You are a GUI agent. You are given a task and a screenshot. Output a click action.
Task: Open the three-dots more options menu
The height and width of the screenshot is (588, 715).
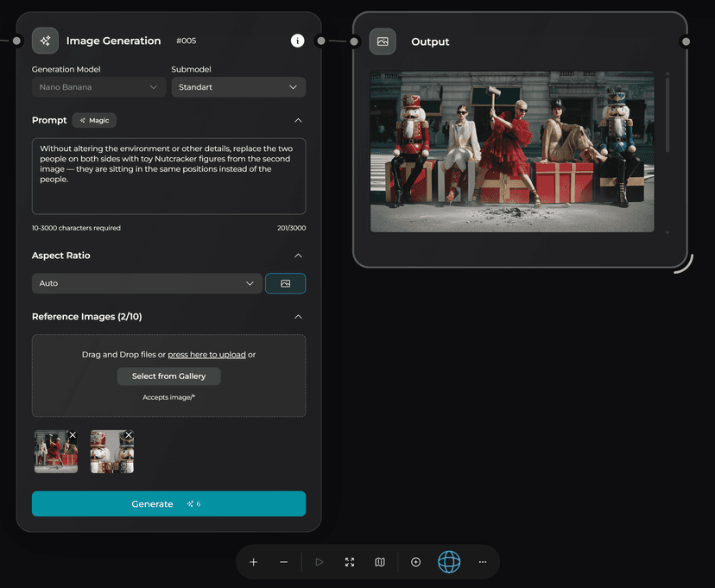pos(483,562)
